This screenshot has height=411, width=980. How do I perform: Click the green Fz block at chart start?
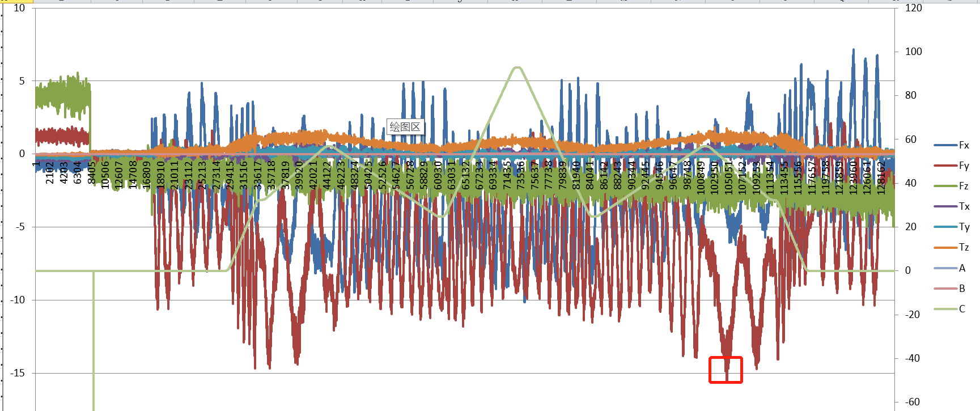(62, 95)
